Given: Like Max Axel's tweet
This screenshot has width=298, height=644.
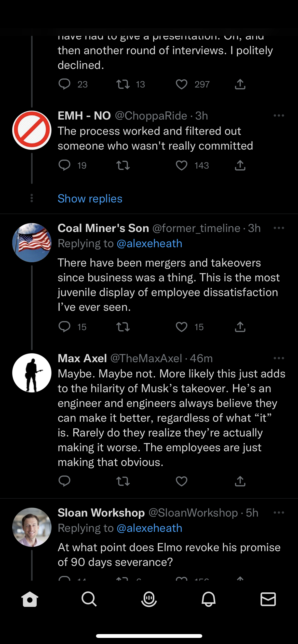Looking at the screenshot, I should pyautogui.click(x=181, y=481).
